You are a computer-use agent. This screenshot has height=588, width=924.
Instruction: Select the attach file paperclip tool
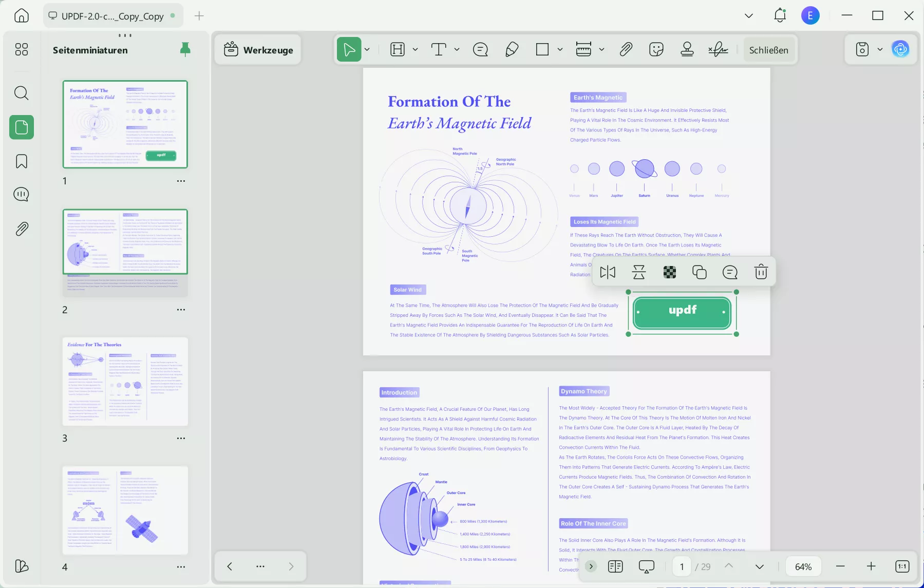coord(626,49)
